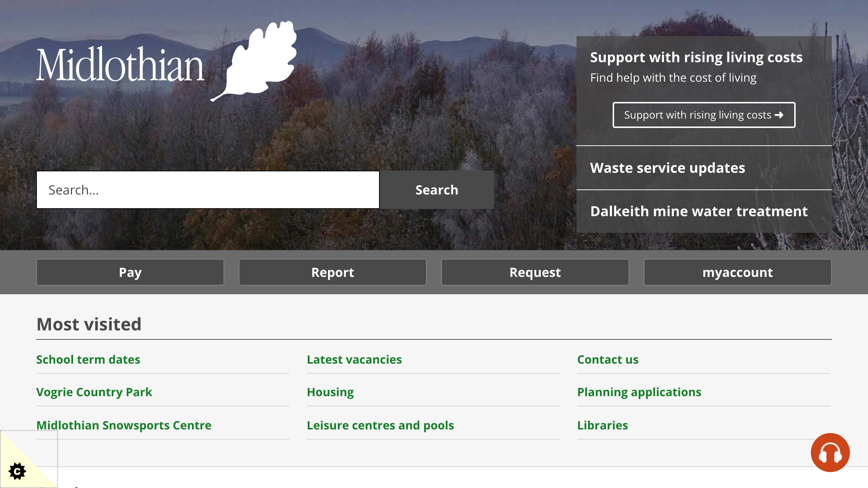Open the cookie settings gear icon
This screenshot has height=488, width=868.
[17, 471]
